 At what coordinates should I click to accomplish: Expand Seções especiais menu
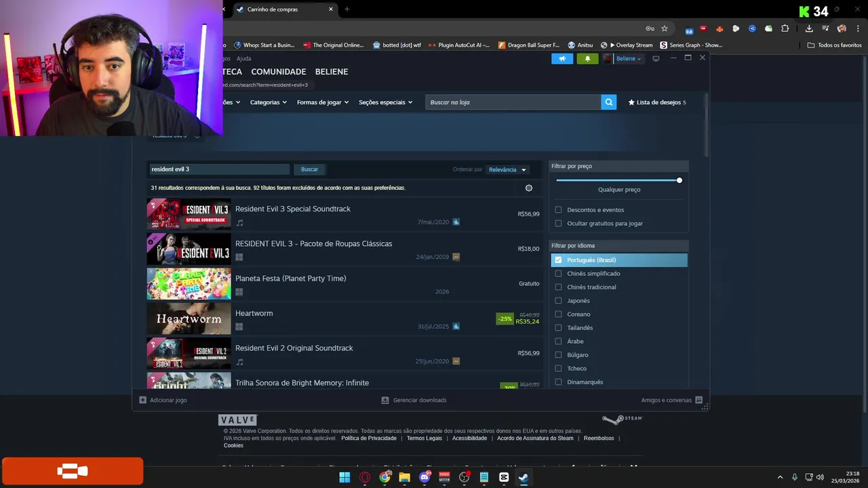point(385,102)
